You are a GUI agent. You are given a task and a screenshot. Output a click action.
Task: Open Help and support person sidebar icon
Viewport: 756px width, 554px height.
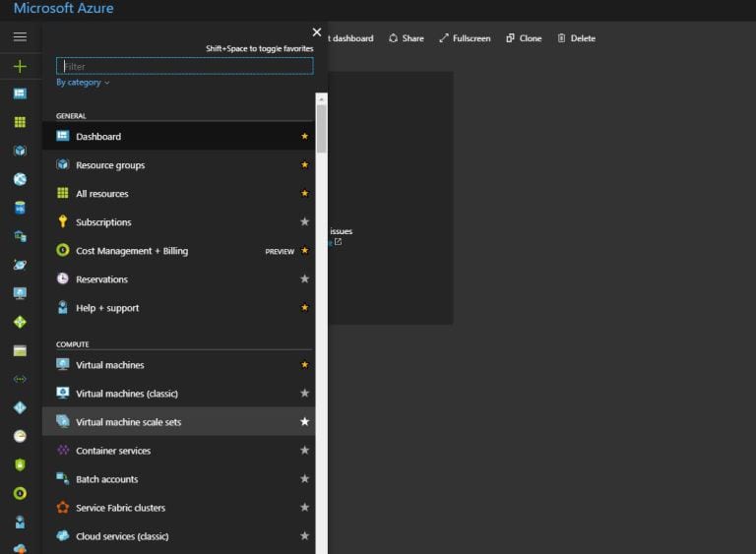[20, 522]
